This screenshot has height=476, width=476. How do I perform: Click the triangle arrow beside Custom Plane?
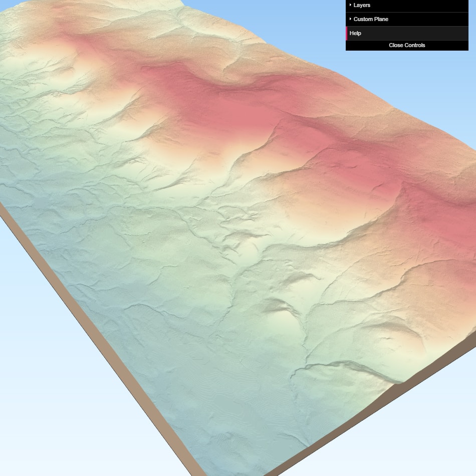click(350, 19)
